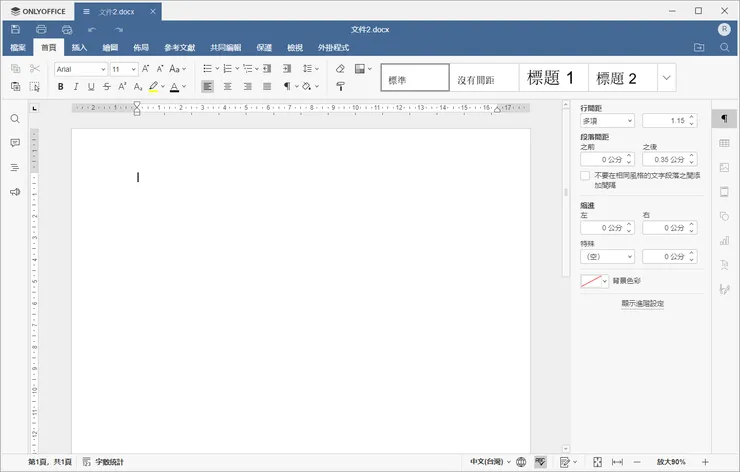Clear formatting with the eraser icon

pyautogui.click(x=340, y=68)
